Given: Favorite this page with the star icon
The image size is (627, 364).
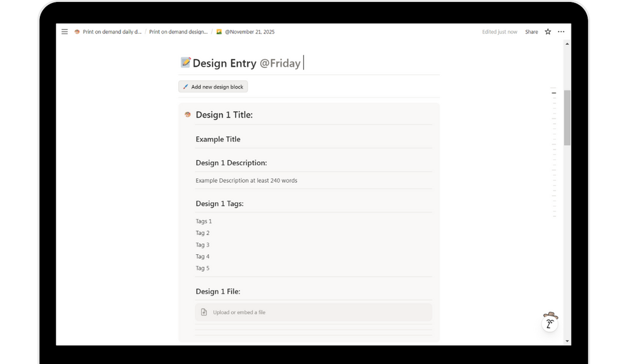Looking at the screenshot, I should point(548,32).
